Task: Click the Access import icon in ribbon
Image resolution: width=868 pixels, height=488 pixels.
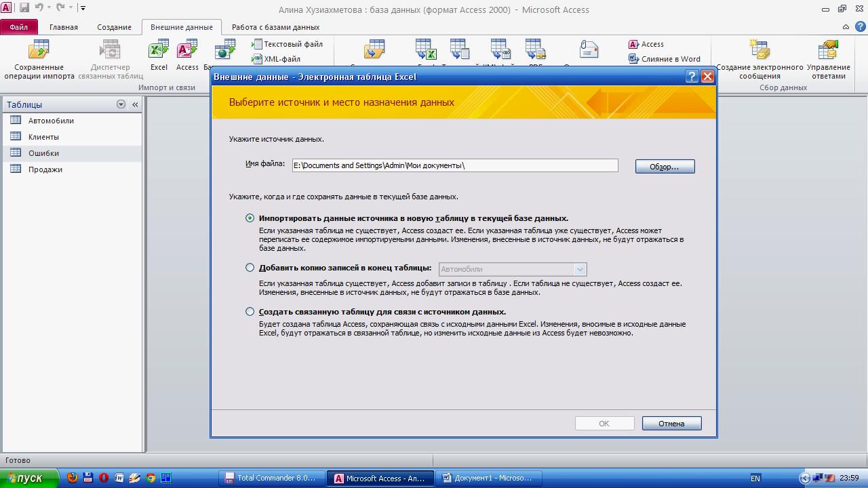Action: (x=187, y=56)
